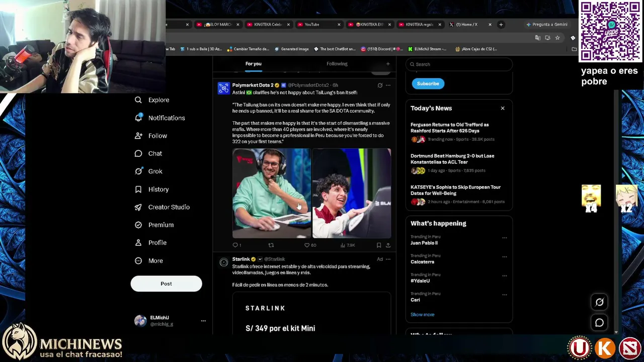This screenshot has width=644, height=362.
Task: Open Pregunta a Gemini button
Action: [x=547, y=24]
